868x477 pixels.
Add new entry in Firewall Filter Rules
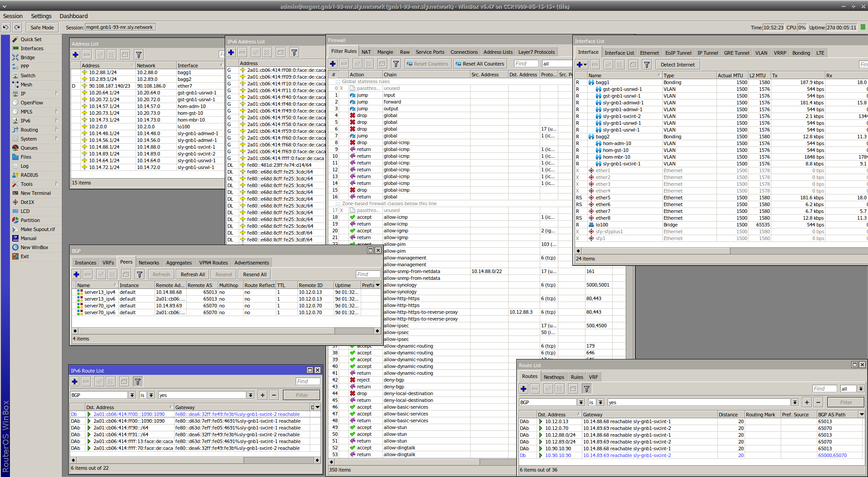(x=333, y=64)
